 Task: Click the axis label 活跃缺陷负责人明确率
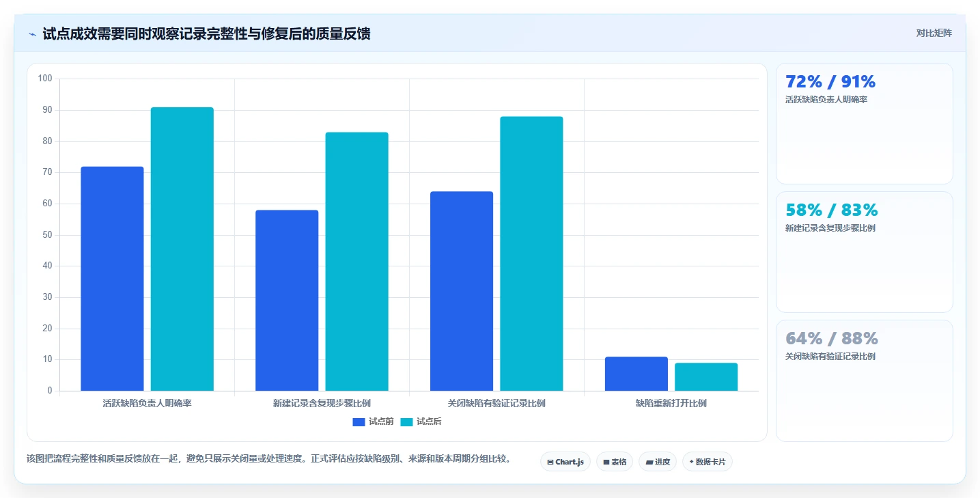(147, 403)
